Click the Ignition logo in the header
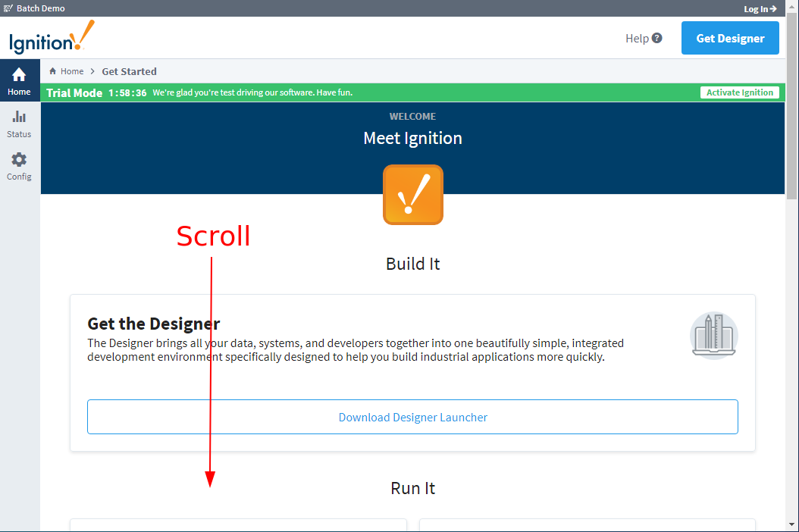The height and width of the screenshot is (532, 799). pos(52,38)
